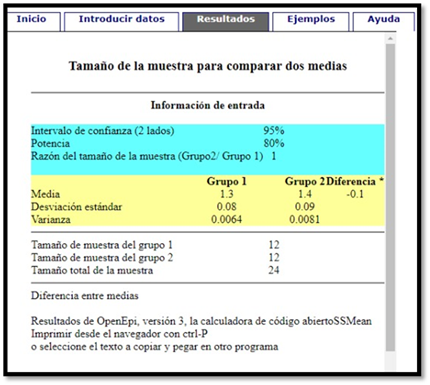This screenshot has height=385, width=430.
Task: Click the 'Potencia' label
Action: [x=50, y=143]
